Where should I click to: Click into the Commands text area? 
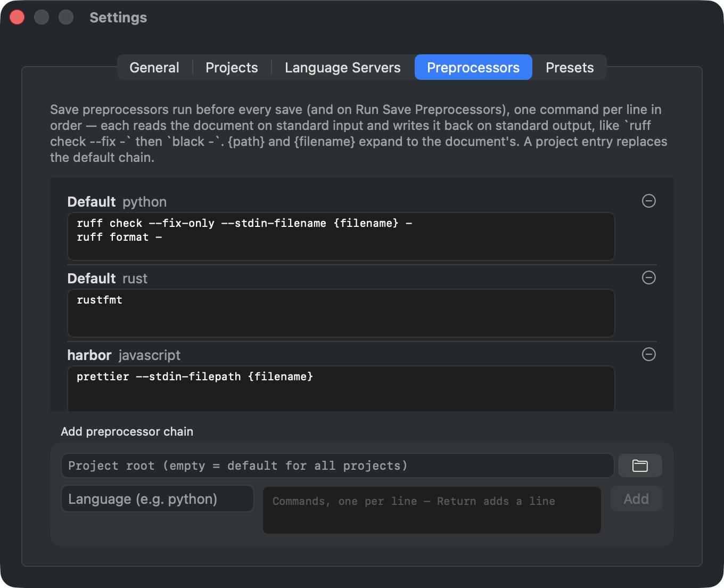click(x=432, y=510)
